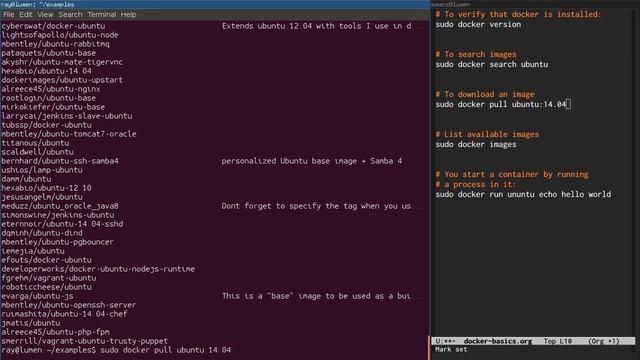Click the '# To download an image' heading
Image resolution: width=640 pixels, height=360 pixels.
click(485, 94)
